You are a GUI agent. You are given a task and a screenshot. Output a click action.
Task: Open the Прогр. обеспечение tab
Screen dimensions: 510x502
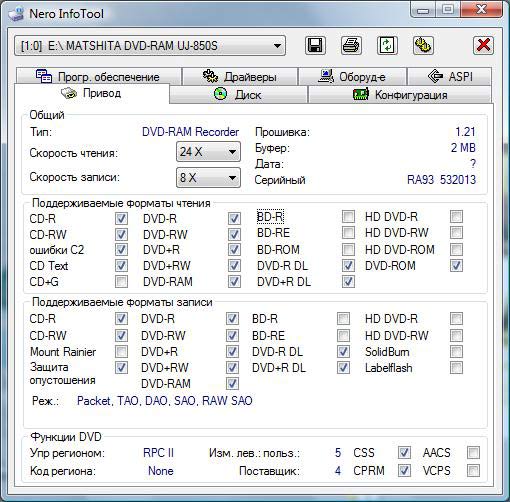98,76
